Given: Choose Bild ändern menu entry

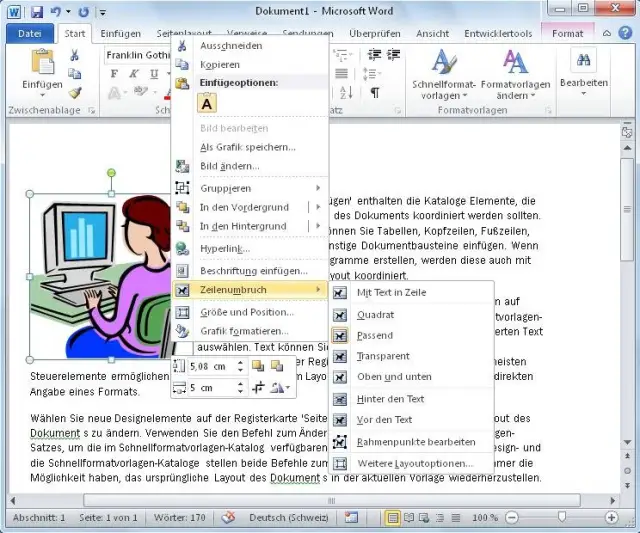Looking at the screenshot, I should point(250,166).
